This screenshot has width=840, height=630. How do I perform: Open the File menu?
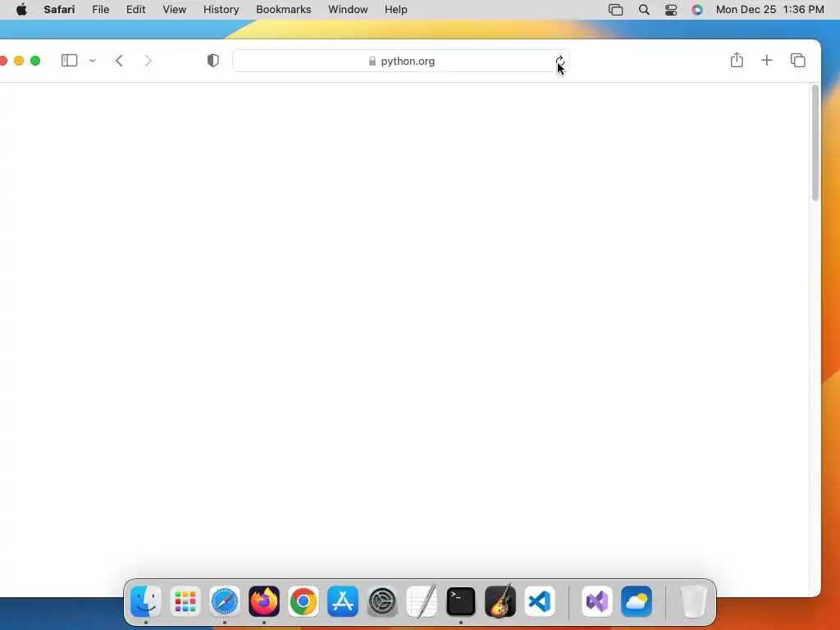(100, 9)
